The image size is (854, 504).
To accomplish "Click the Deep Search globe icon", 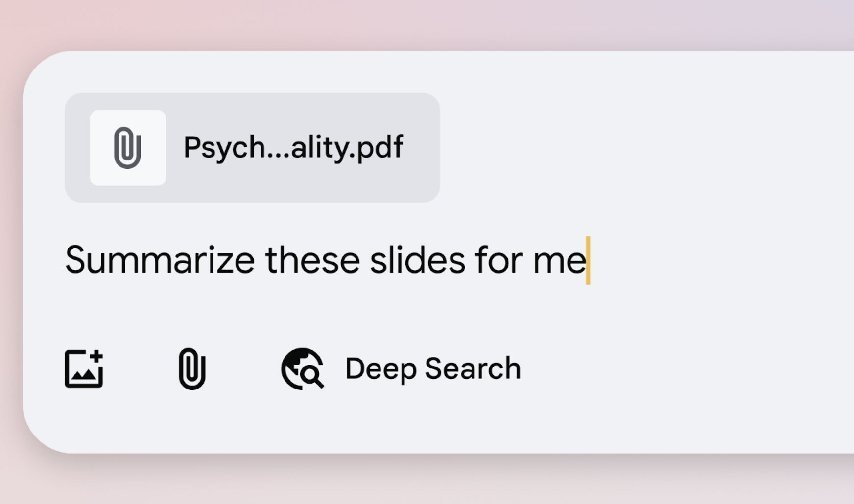I will [x=302, y=368].
